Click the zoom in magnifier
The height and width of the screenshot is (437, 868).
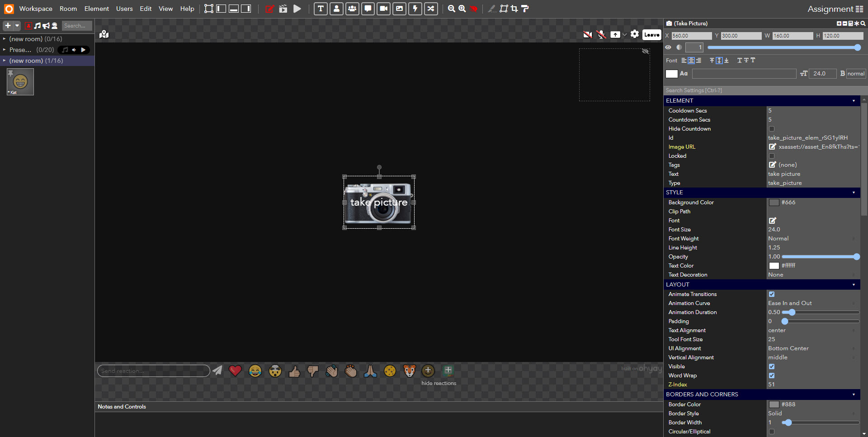coord(462,9)
